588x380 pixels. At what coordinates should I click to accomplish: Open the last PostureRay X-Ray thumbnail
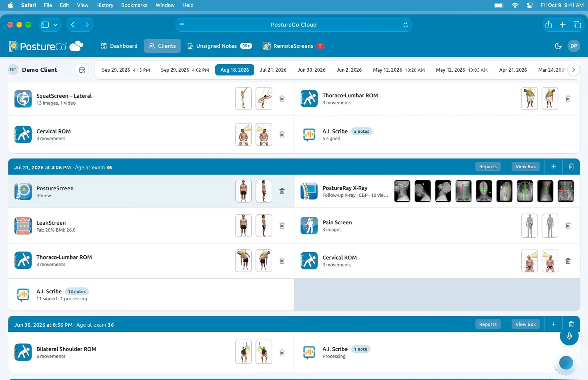point(566,191)
